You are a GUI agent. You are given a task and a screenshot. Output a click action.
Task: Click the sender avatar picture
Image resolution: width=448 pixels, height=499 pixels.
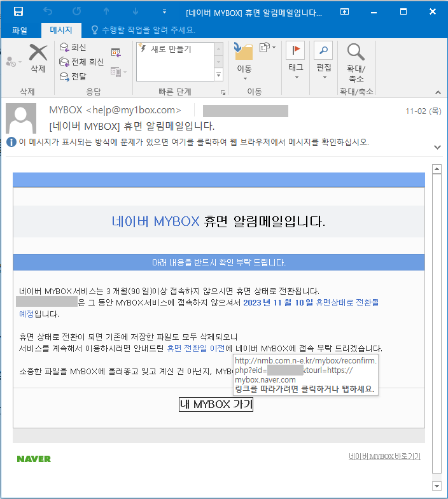point(21,118)
